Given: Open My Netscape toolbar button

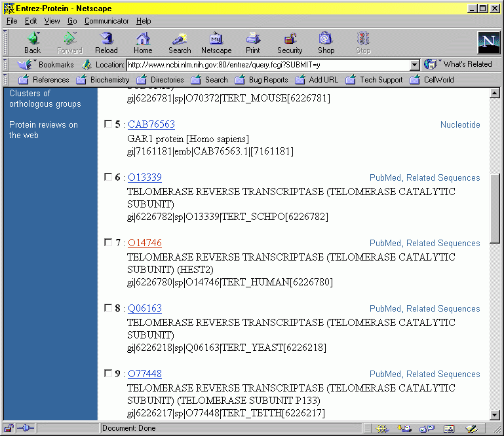Looking at the screenshot, I should (216, 43).
